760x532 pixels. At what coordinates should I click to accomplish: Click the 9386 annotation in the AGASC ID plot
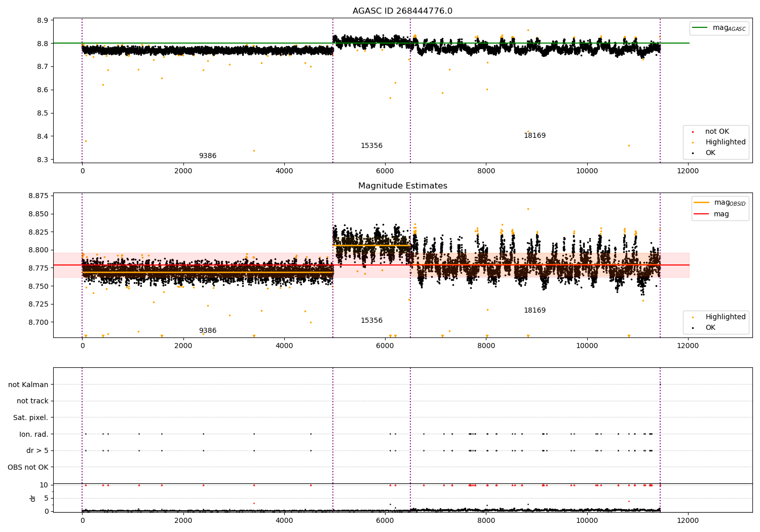click(x=208, y=156)
